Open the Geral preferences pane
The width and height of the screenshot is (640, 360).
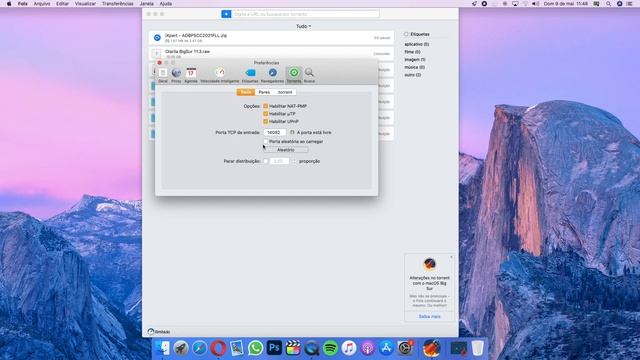click(163, 75)
